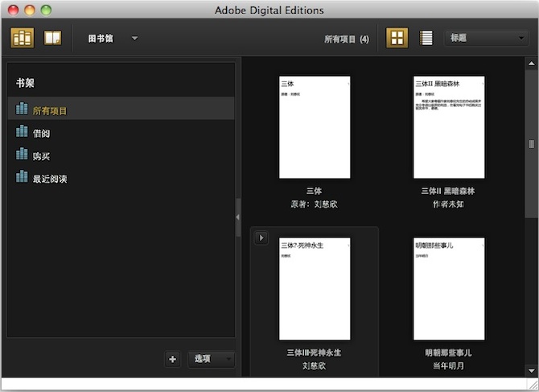Click the green zoom window button
Viewport: 539px width, 392px height.
pos(46,10)
